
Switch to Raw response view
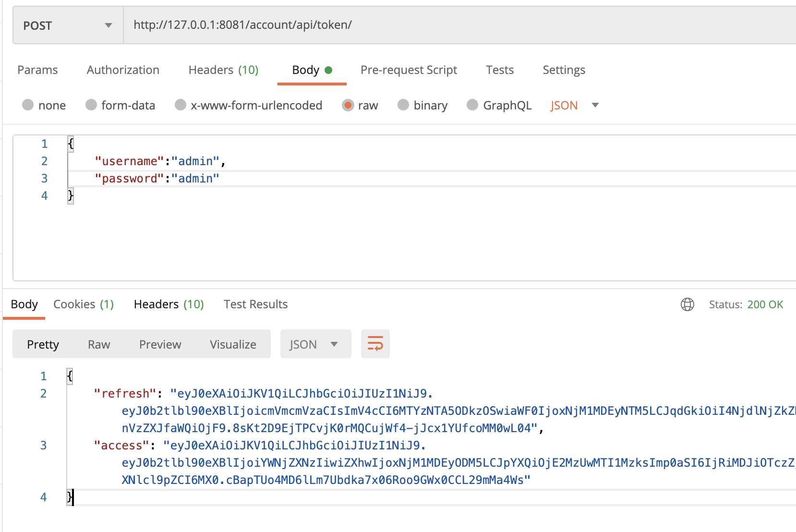(99, 344)
